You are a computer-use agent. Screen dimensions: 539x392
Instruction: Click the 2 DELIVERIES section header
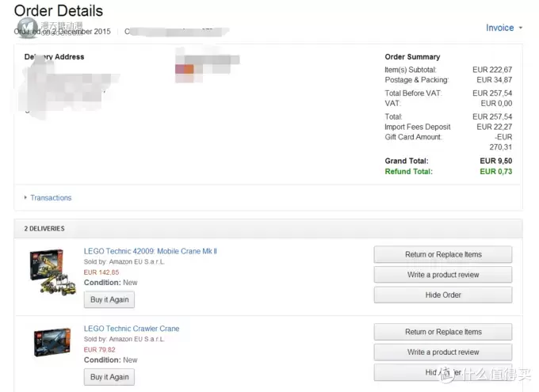click(44, 228)
